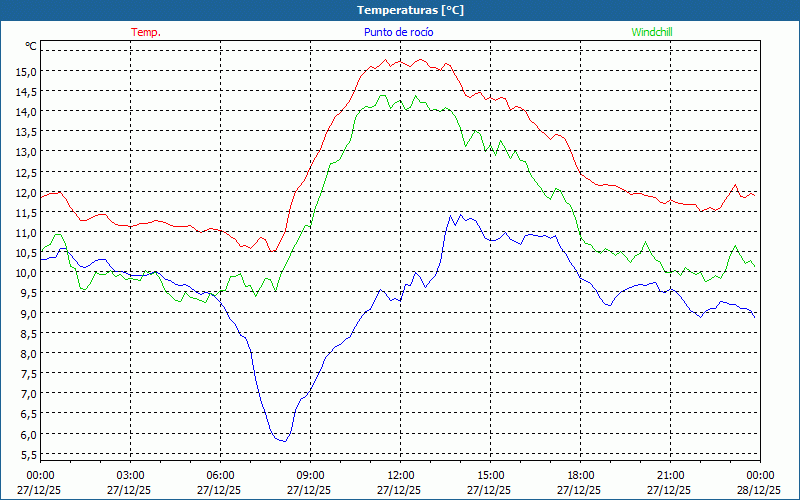Image resolution: width=800 pixels, height=500 pixels.
Task: Click the 12,5 y-axis value label
Action: (x=25, y=172)
